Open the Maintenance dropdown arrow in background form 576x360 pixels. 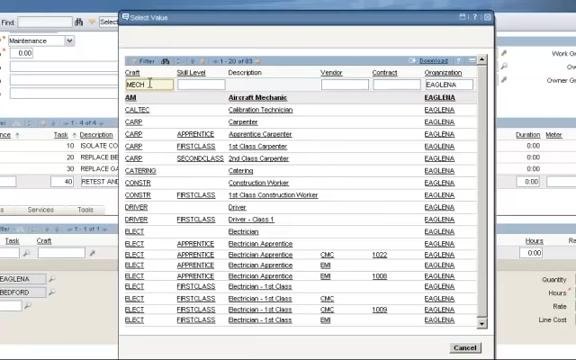(x=69, y=41)
